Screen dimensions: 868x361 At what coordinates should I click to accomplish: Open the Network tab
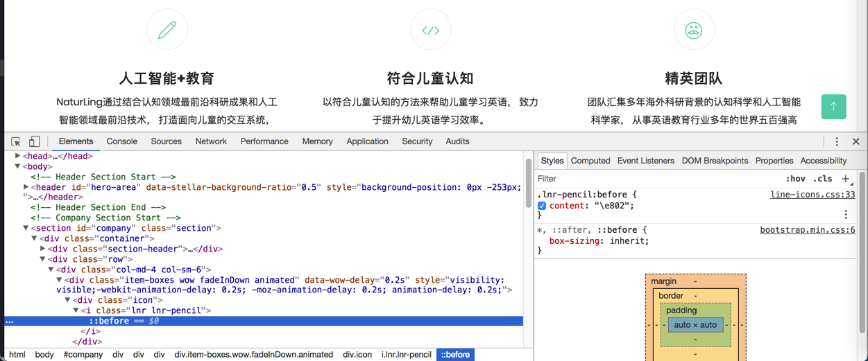(x=211, y=141)
